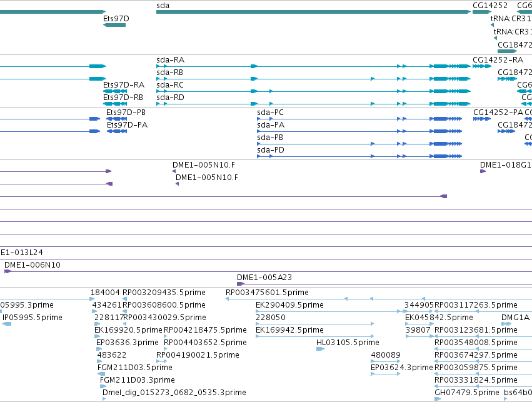Click the 228050 feature label
The width and height of the screenshot is (532, 402).
click(x=271, y=318)
